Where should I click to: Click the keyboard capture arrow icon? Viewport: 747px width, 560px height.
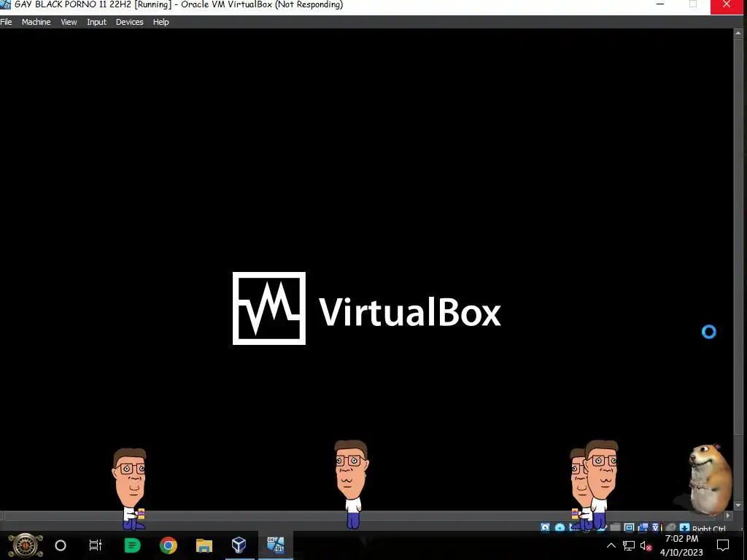(684, 528)
